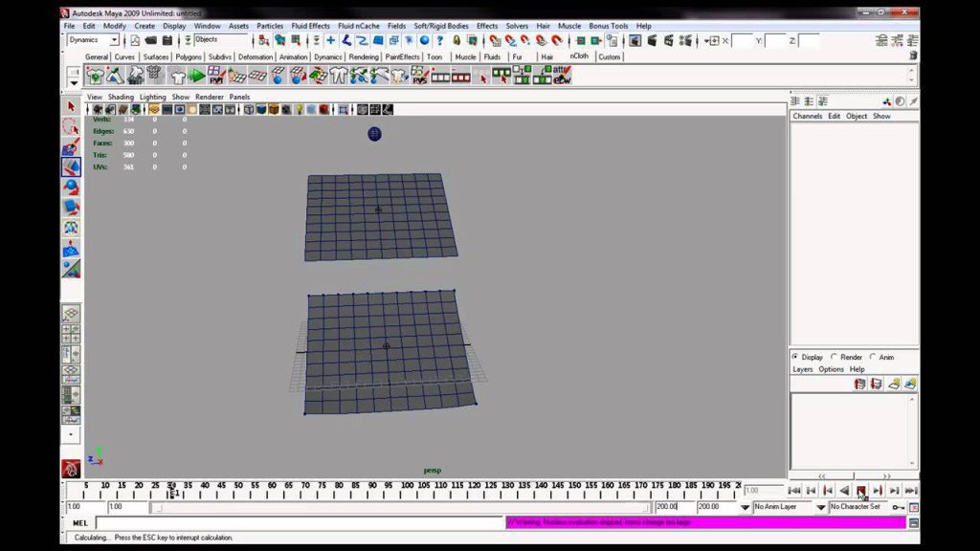Open the viewport Renderer menu
Image resolution: width=980 pixels, height=551 pixels.
pyautogui.click(x=210, y=97)
